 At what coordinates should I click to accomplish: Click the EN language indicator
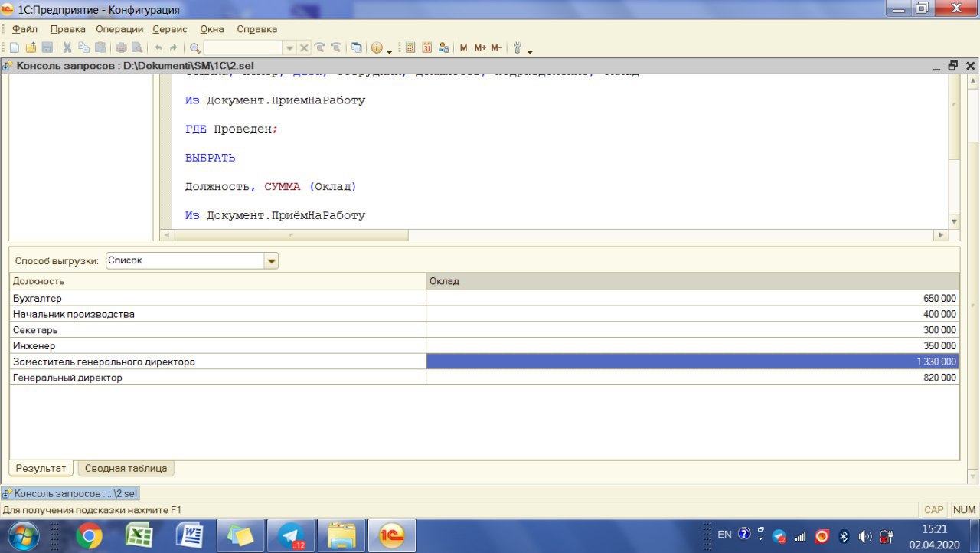(x=724, y=535)
